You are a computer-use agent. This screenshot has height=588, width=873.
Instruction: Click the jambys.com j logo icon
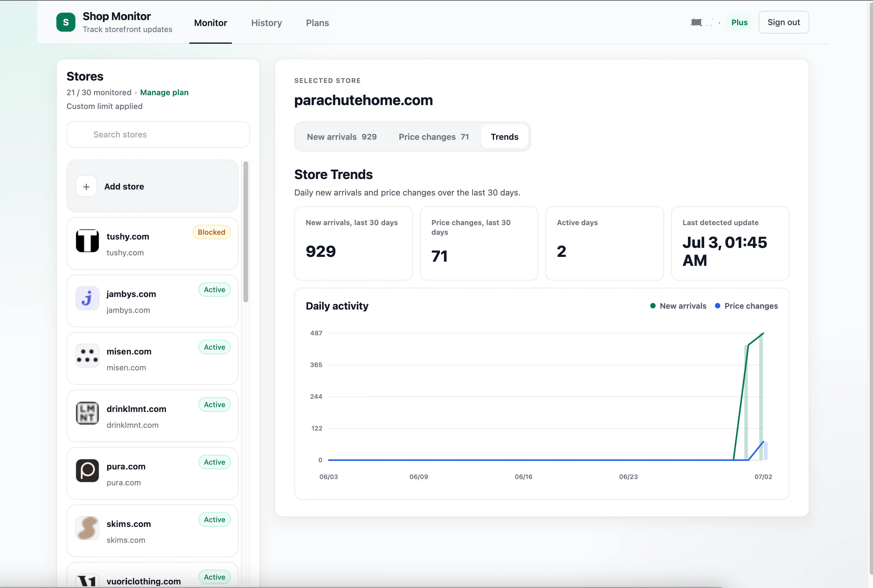point(87,298)
